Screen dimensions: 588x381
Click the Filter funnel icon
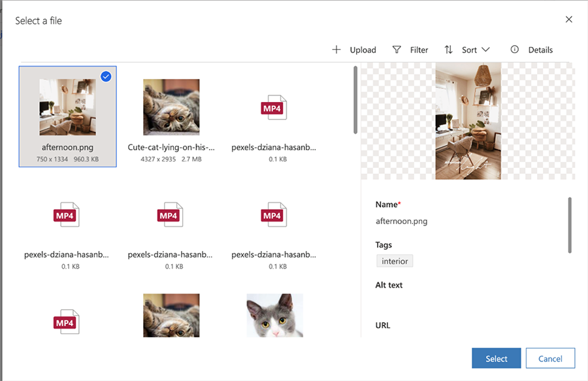pyautogui.click(x=397, y=50)
